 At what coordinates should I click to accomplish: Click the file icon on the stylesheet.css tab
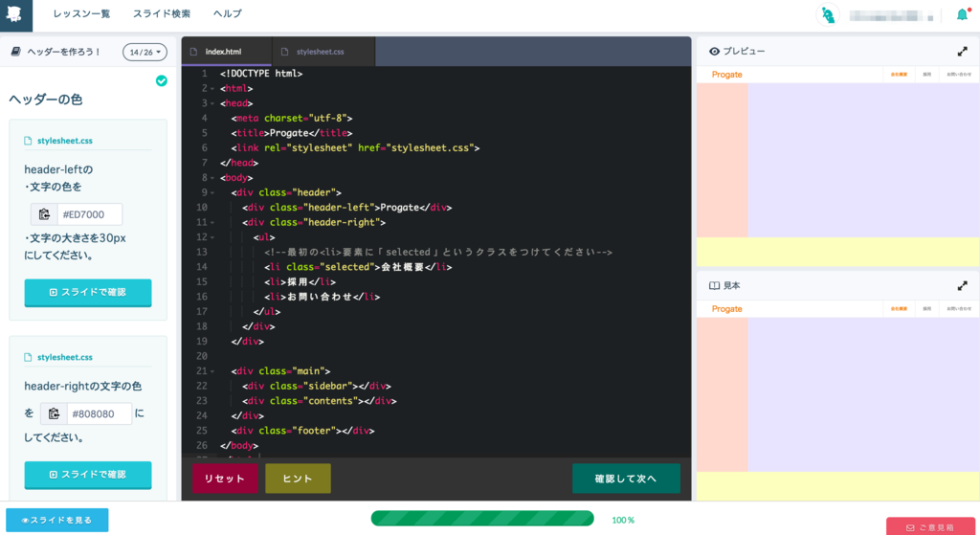285,52
